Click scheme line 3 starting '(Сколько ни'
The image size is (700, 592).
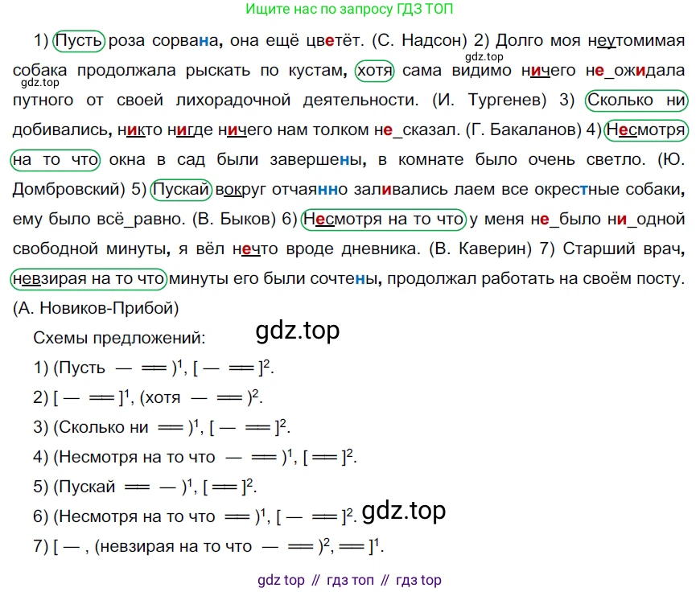click(x=162, y=427)
